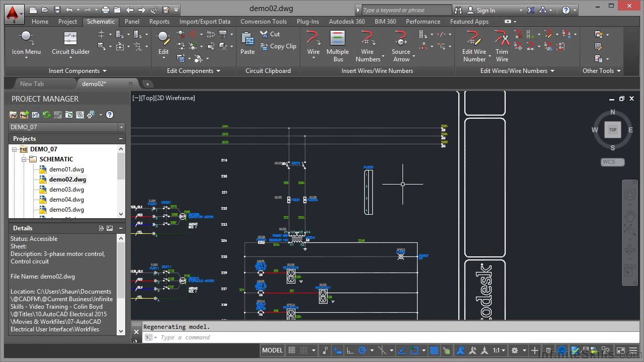
Task: Click Open Project icon in Project Manager
Action: pos(14,115)
